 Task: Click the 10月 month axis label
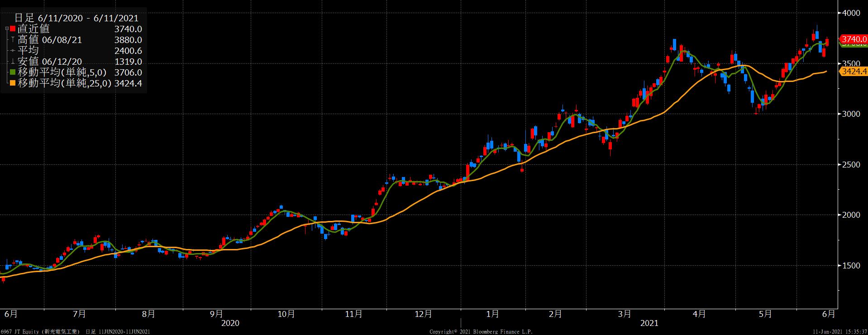tap(286, 314)
